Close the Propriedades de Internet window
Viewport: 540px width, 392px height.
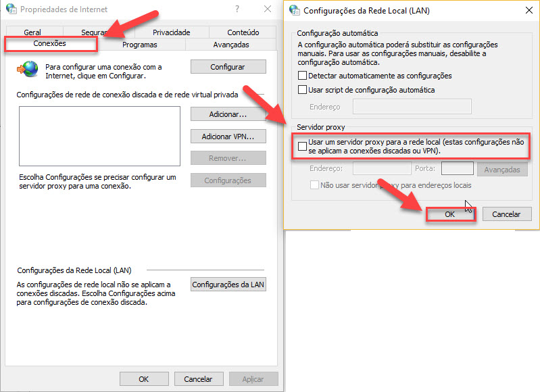point(268,9)
